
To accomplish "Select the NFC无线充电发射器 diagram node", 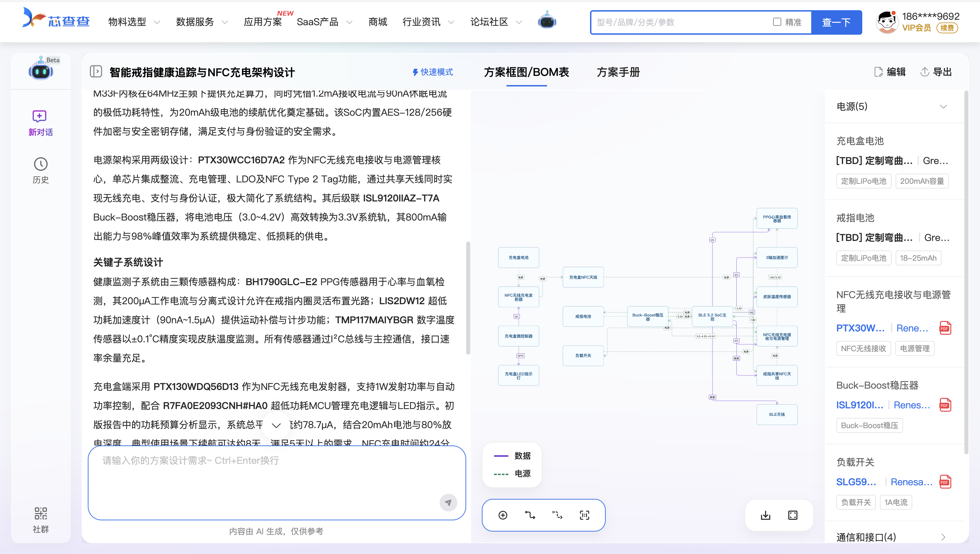I will (519, 297).
